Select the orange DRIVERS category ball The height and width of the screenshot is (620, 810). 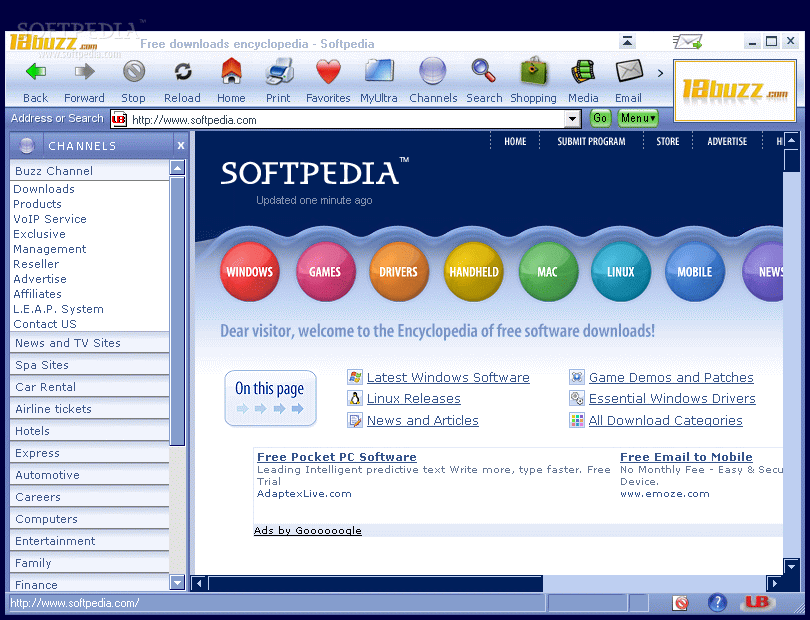pyautogui.click(x=398, y=272)
